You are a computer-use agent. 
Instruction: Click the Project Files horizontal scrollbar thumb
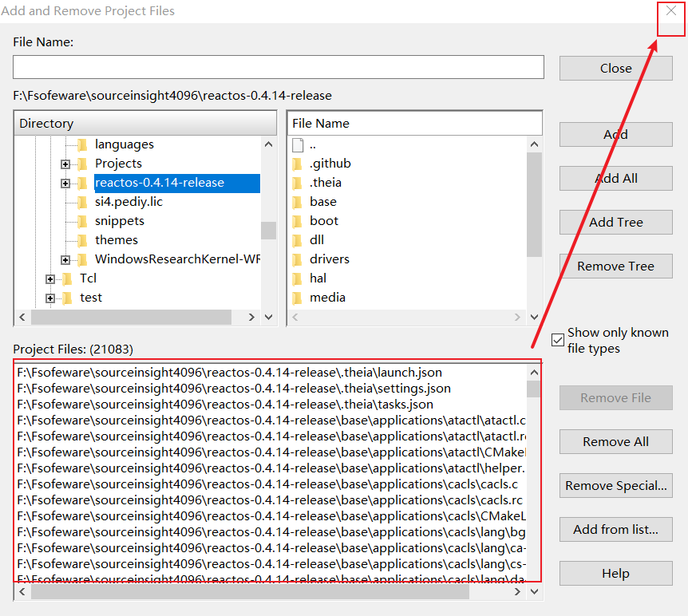tap(250, 591)
